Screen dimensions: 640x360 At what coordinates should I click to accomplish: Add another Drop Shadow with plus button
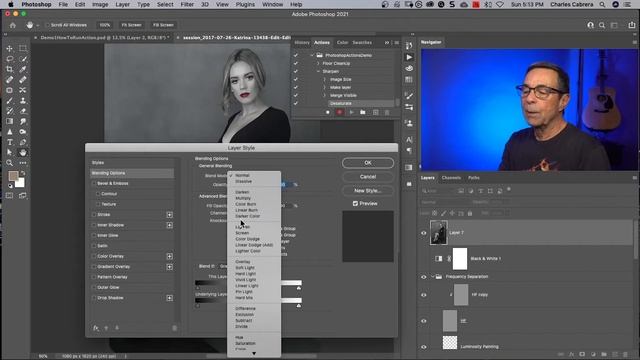pyautogui.click(x=169, y=298)
